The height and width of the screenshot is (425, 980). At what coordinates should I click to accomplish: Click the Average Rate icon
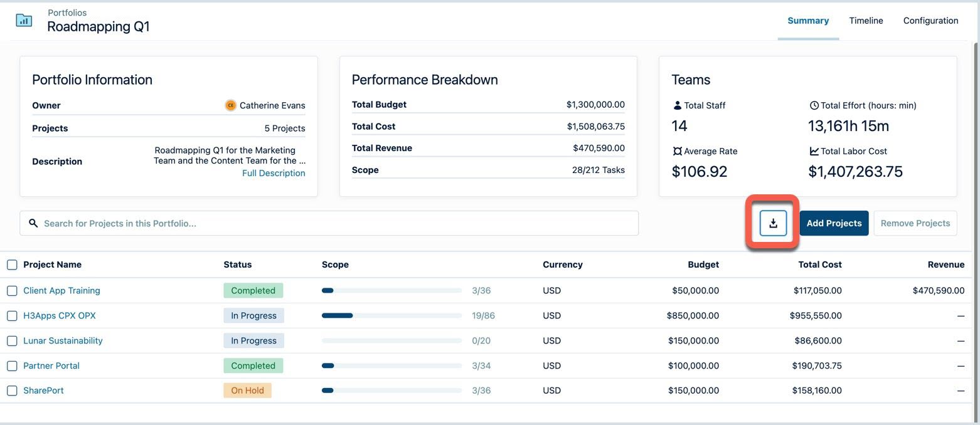[x=677, y=151]
